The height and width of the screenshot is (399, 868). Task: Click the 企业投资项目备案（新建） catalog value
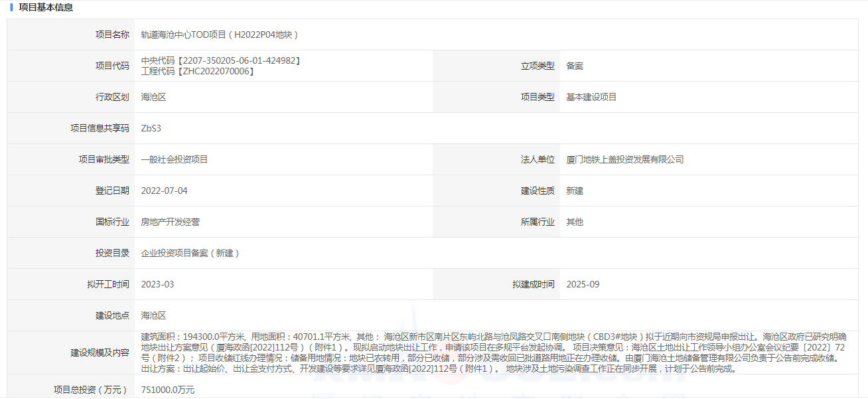click(x=190, y=253)
